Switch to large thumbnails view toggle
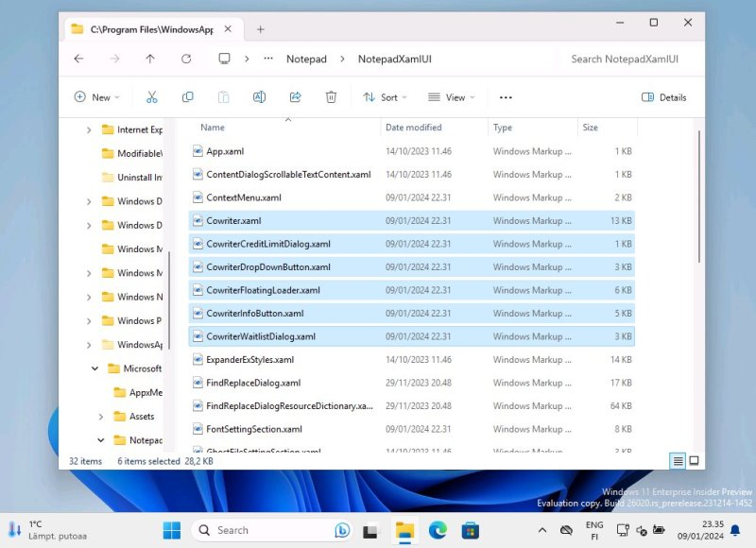The width and height of the screenshot is (756, 548). (694, 461)
